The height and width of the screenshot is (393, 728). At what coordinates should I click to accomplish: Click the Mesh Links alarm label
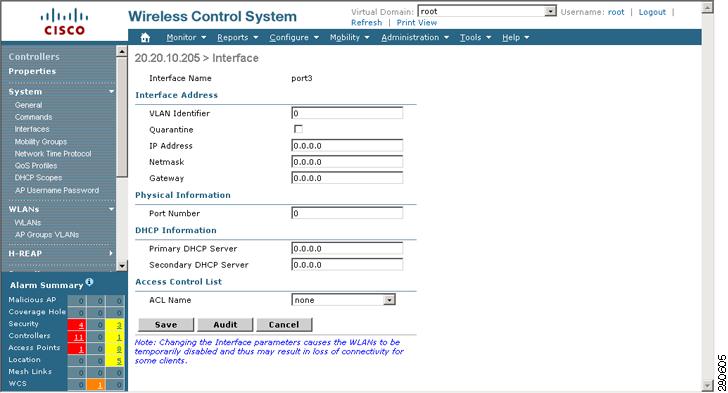click(30, 371)
